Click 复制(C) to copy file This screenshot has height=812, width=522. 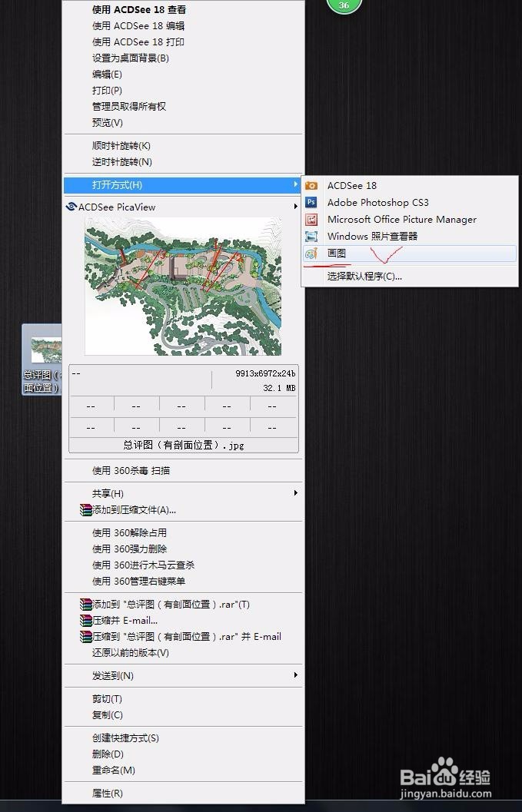click(x=108, y=715)
